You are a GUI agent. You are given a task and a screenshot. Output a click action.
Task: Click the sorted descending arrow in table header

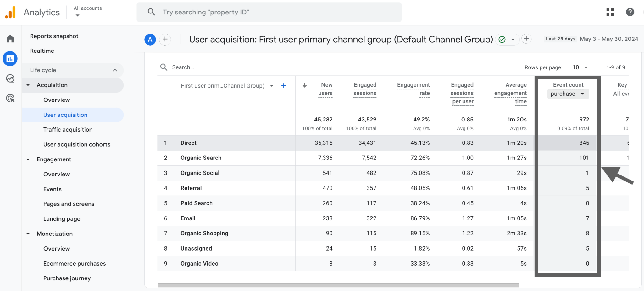click(304, 85)
